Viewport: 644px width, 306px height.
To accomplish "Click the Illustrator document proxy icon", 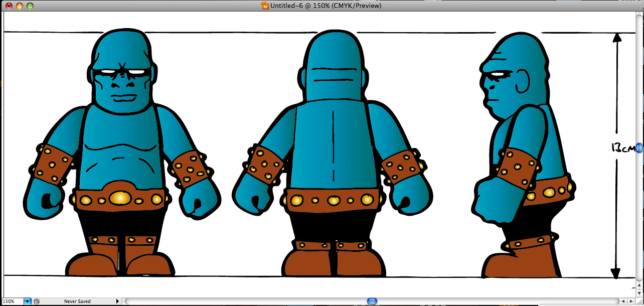I will click(x=264, y=6).
